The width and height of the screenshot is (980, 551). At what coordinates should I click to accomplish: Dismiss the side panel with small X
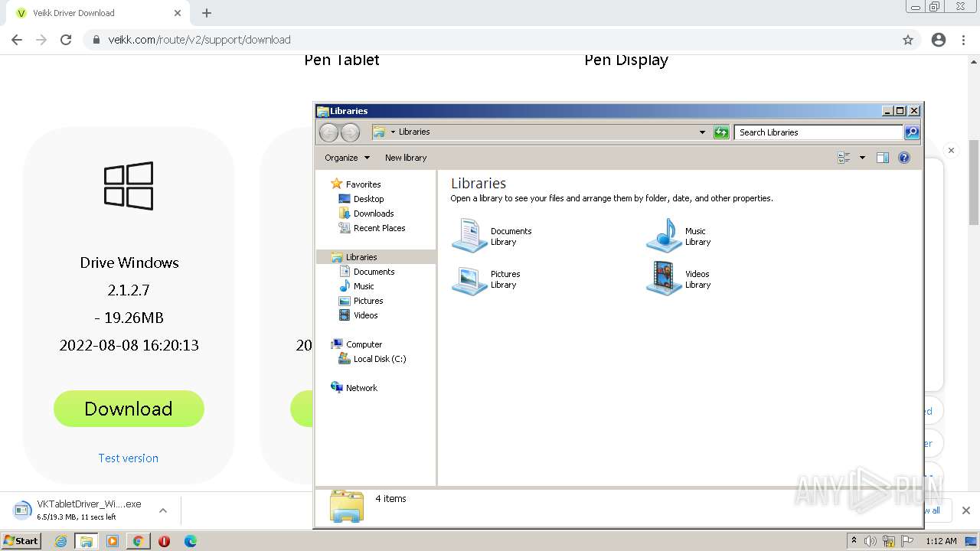coord(951,150)
